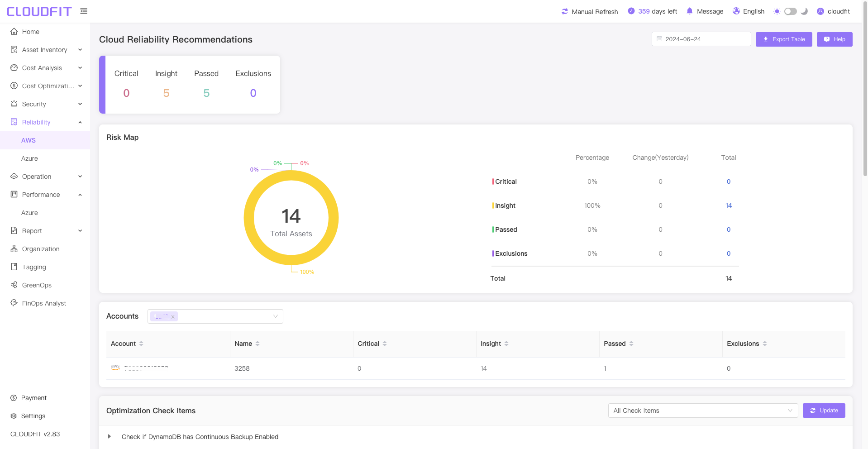The image size is (868, 449).
Task: Click the Update button
Action: (x=824, y=411)
